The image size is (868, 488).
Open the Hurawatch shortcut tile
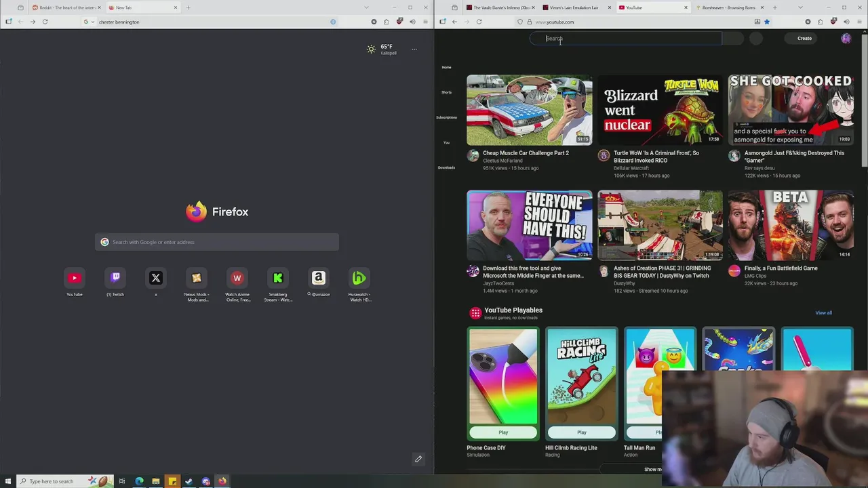click(x=359, y=283)
